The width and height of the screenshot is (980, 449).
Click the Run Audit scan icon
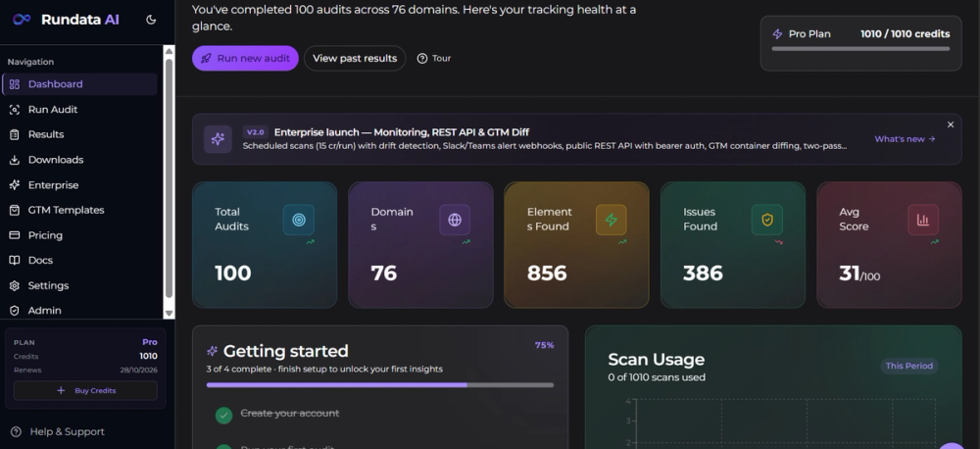(x=15, y=110)
